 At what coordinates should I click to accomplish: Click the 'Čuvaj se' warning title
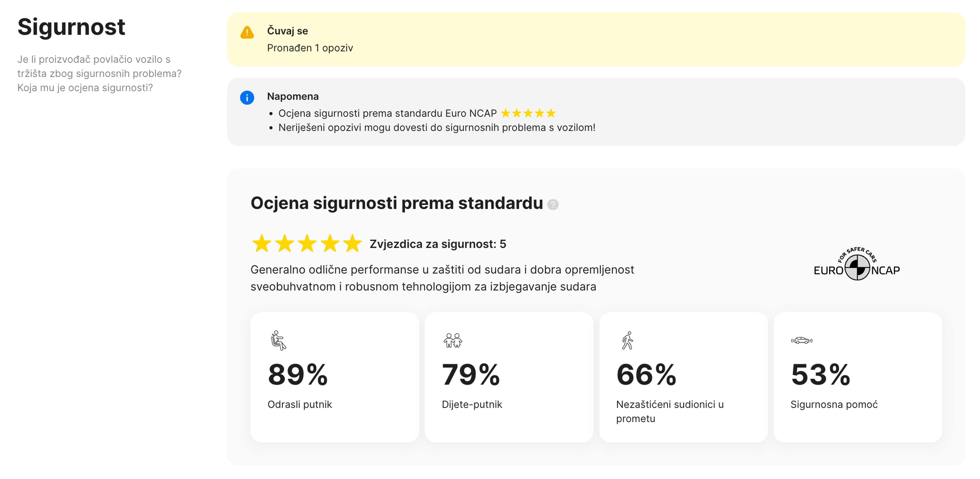click(287, 31)
